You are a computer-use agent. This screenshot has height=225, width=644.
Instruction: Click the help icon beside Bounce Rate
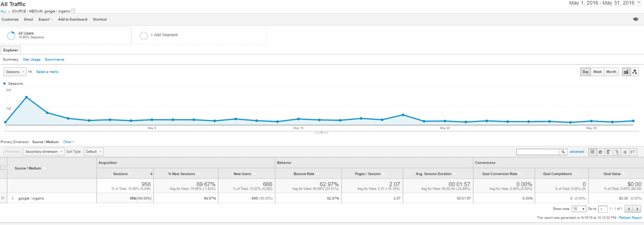(x=318, y=173)
